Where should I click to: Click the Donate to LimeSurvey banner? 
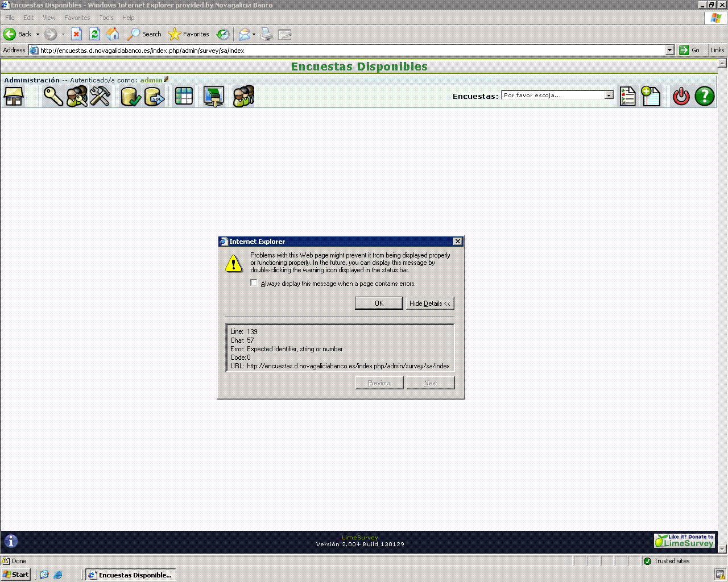click(685, 541)
